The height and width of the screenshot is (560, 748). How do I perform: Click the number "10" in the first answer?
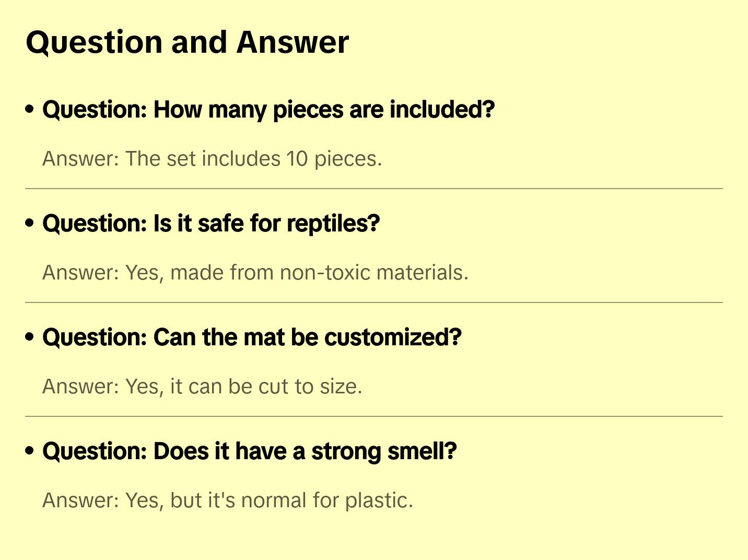[x=297, y=159]
